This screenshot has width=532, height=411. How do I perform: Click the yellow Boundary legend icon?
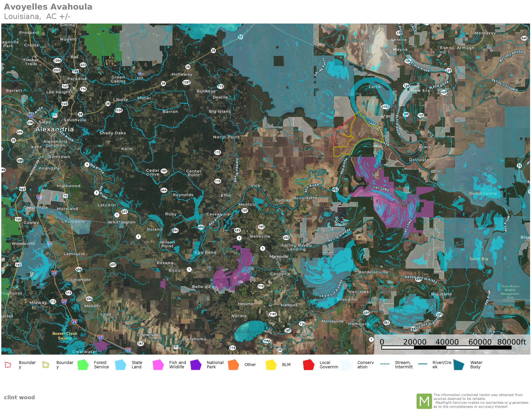45,365
